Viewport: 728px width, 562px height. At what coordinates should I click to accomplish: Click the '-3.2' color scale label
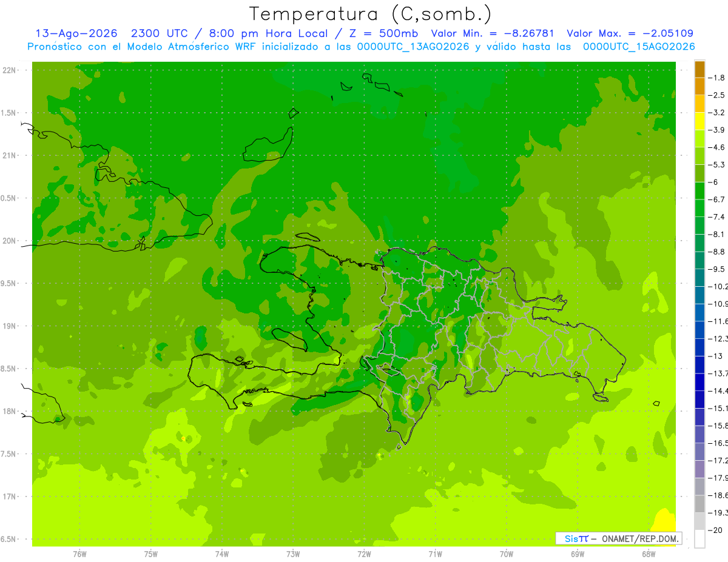[717, 113]
